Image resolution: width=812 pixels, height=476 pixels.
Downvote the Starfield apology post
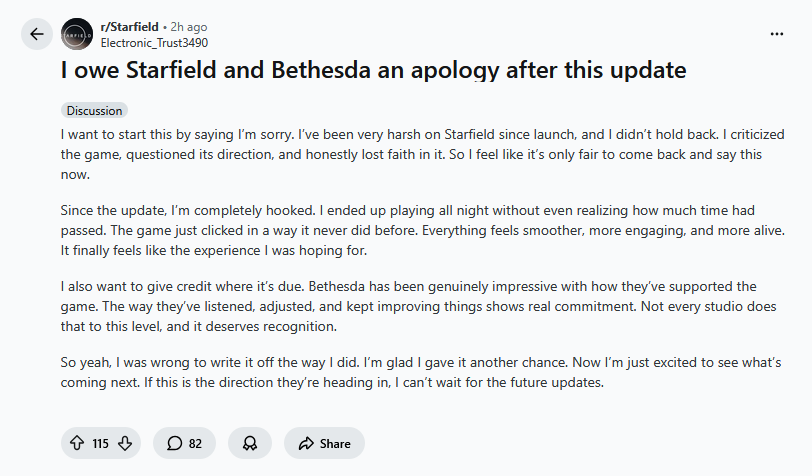coord(125,443)
